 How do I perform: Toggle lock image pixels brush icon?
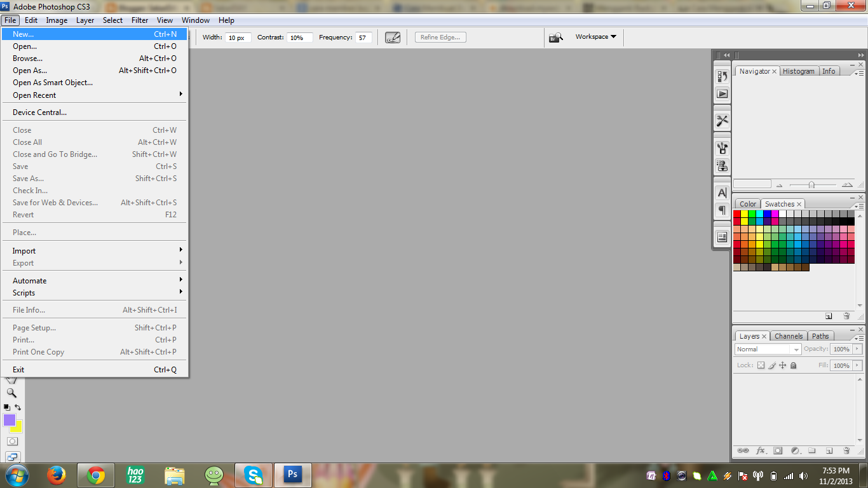[772, 365]
